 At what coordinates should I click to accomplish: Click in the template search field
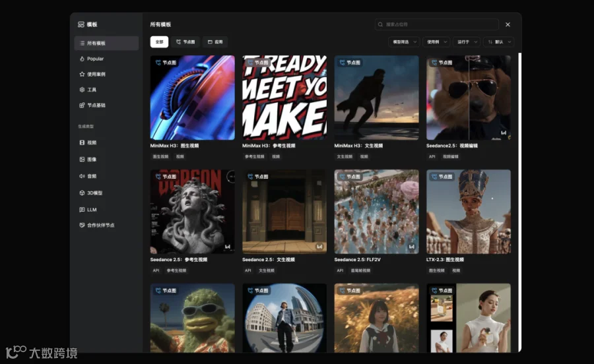pos(437,24)
